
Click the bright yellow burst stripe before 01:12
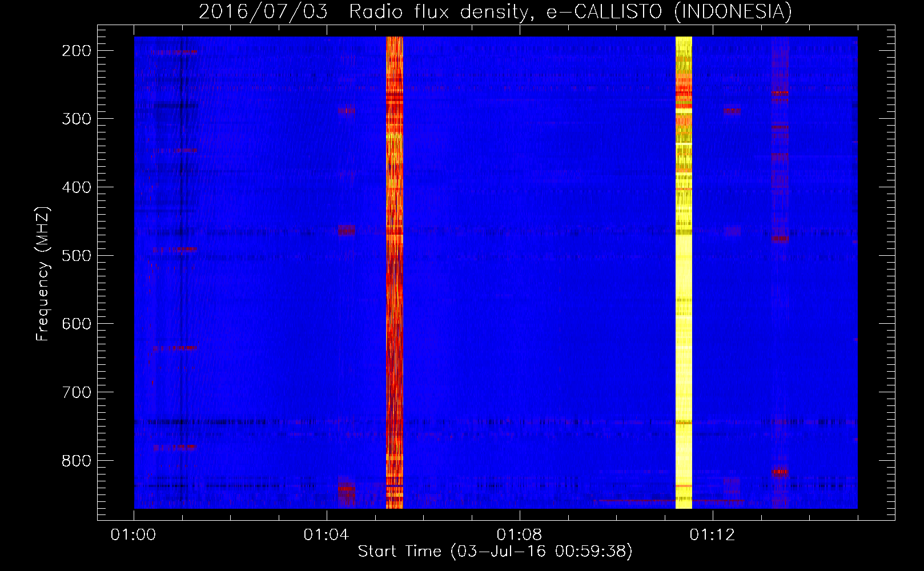pos(684,272)
